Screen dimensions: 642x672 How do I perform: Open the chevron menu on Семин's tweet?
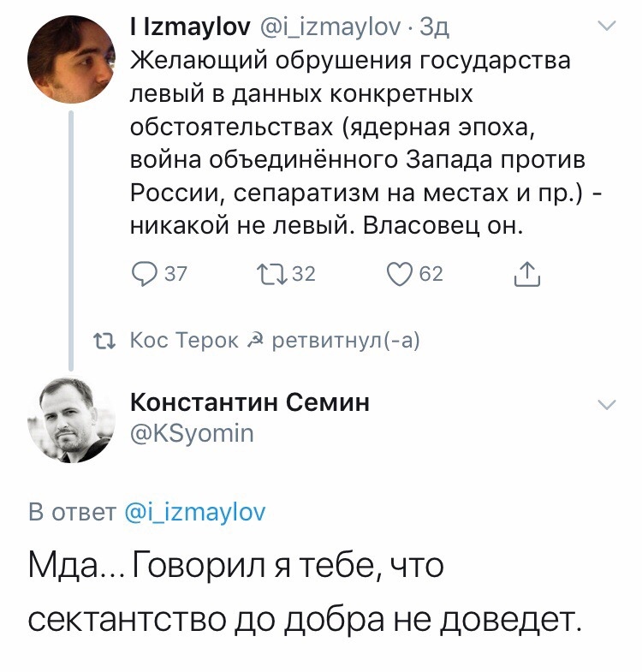point(607,405)
